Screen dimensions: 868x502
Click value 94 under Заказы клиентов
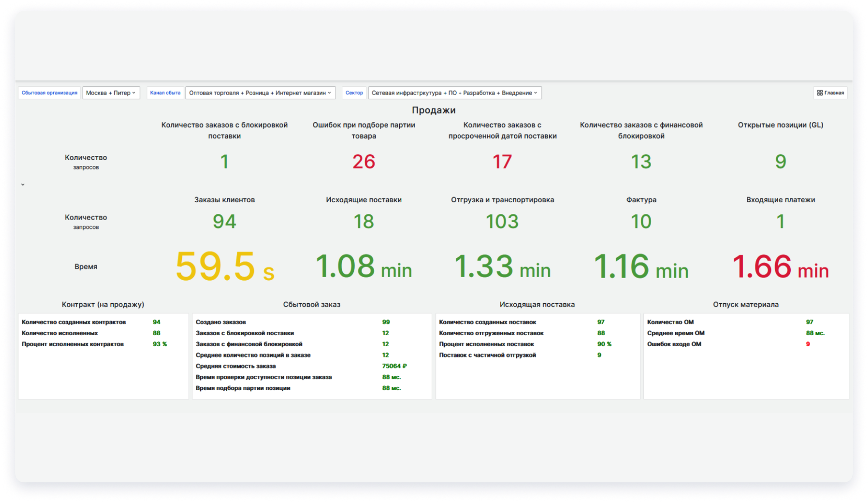coord(224,221)
